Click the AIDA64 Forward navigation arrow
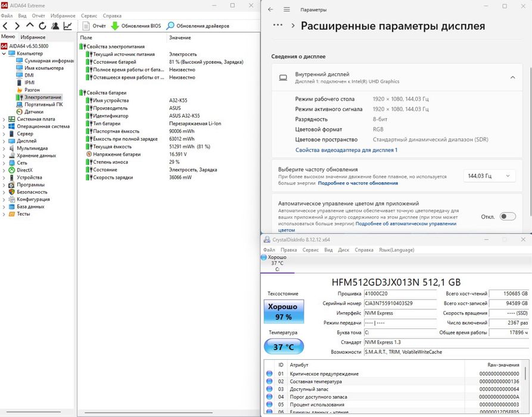This screenshot has height=417, width=532. [x=17, y=26]
